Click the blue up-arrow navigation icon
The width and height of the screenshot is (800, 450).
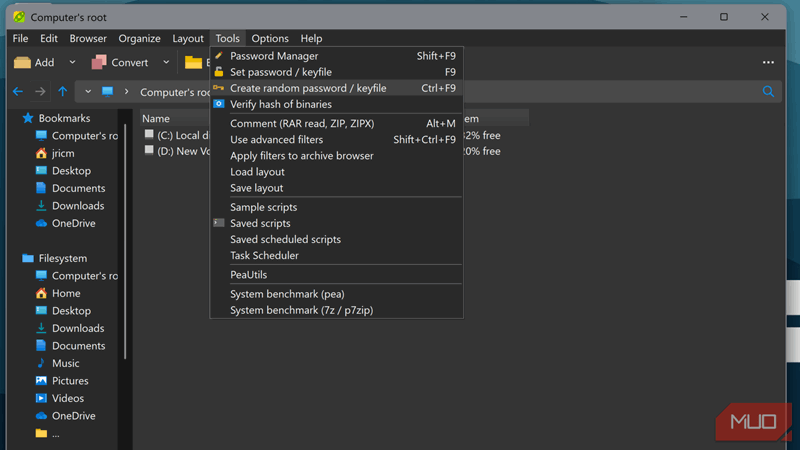click(x=62, y=92)
